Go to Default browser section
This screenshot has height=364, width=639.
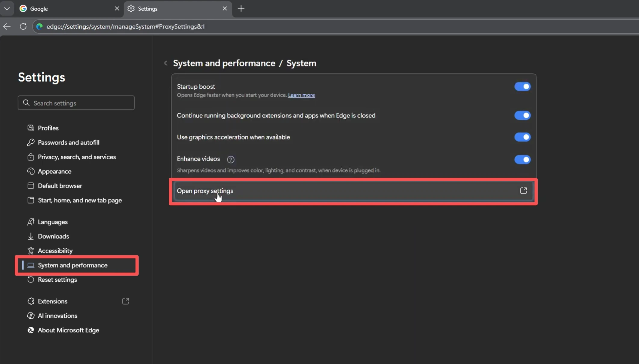tap(60, 186)
